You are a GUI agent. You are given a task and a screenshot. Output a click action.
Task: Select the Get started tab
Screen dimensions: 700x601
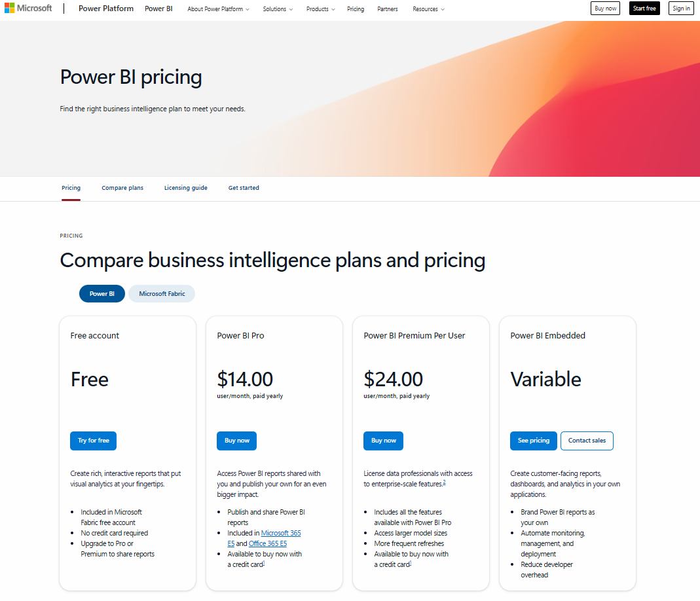tap(243, 188)
